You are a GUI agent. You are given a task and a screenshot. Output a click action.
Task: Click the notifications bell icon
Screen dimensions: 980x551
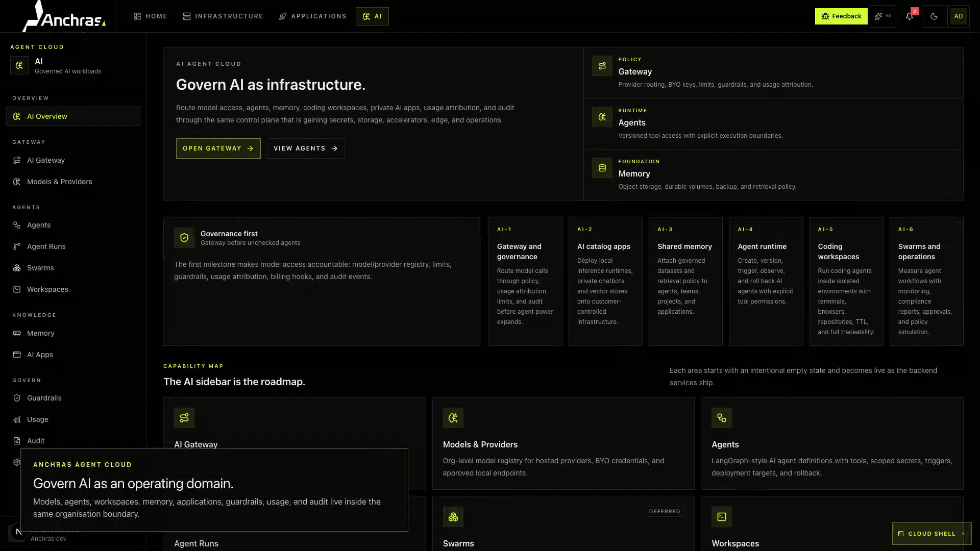point(909,16)
